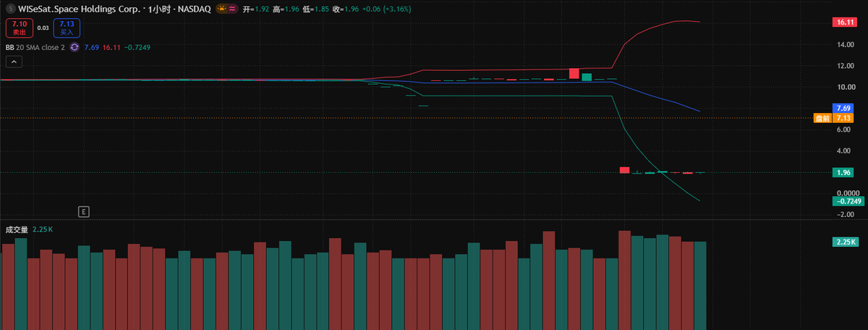Click the red 16.11 value in BB legend

coord(111,47)
